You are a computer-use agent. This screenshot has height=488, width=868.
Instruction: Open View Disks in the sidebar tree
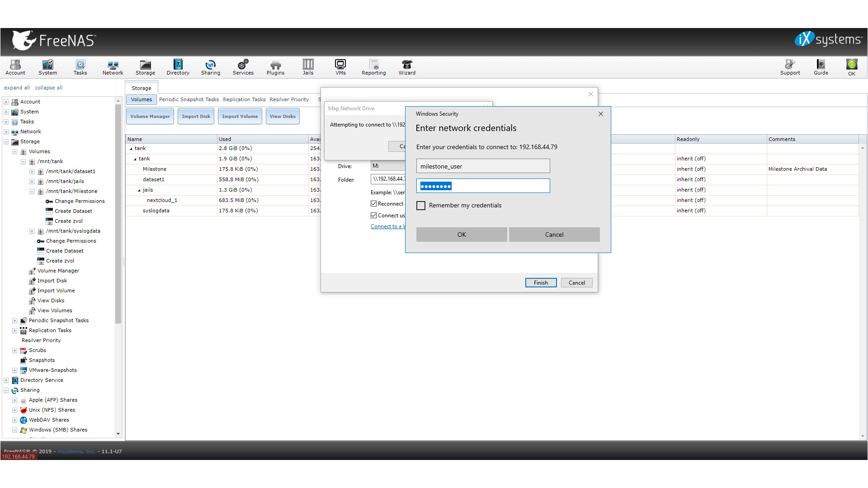pos(51,300)
